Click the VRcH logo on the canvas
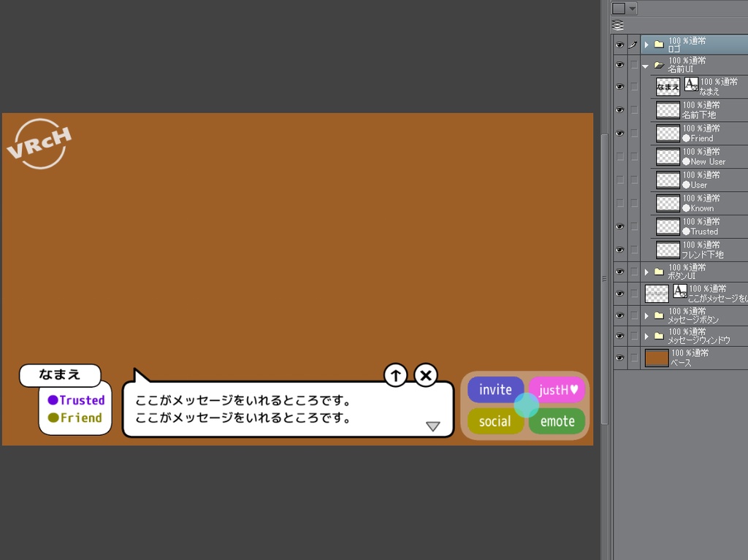This screenshot has width=748, height=560. 39,144
